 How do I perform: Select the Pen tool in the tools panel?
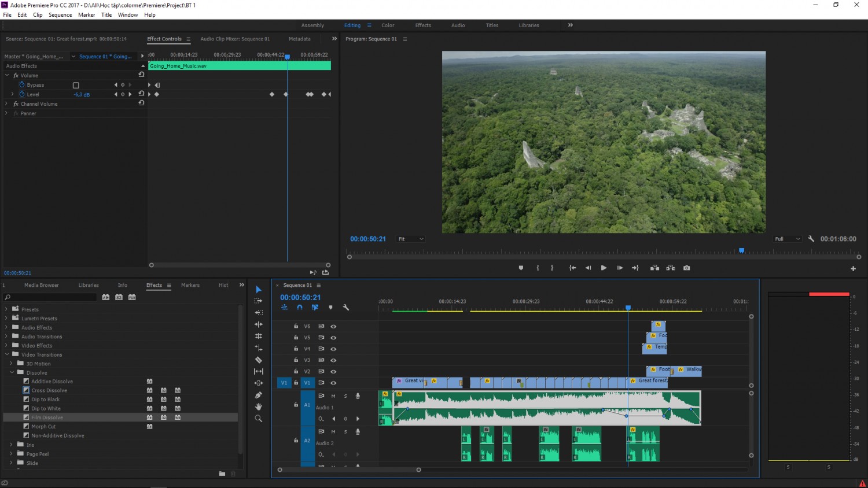[259, 395]
